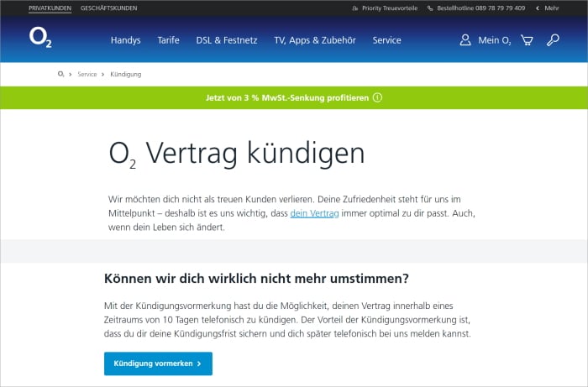Open TV, Apps & Zubehör menu
The width and height of the screenshot is (588, 387).
tap(315, 40)
